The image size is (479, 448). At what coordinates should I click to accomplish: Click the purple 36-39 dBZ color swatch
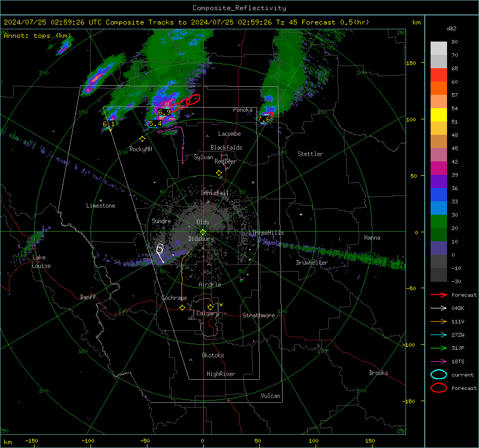click(x=439, y=182)
